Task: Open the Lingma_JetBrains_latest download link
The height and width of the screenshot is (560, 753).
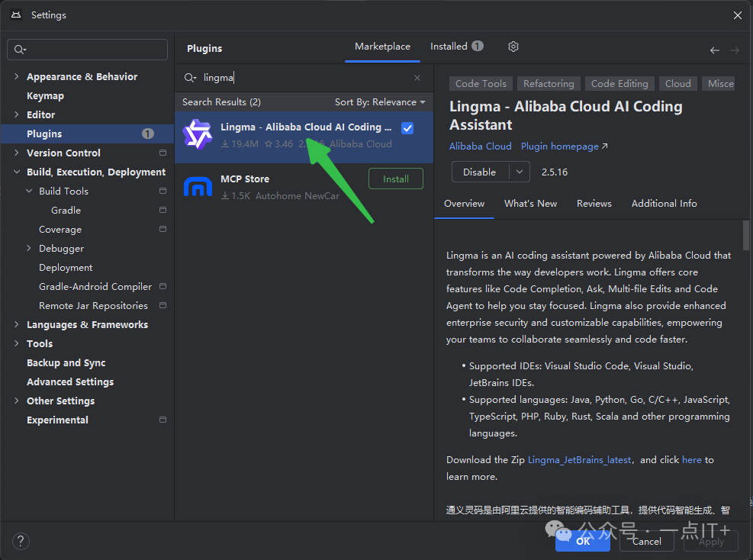Action: click(x=579, y=460)
